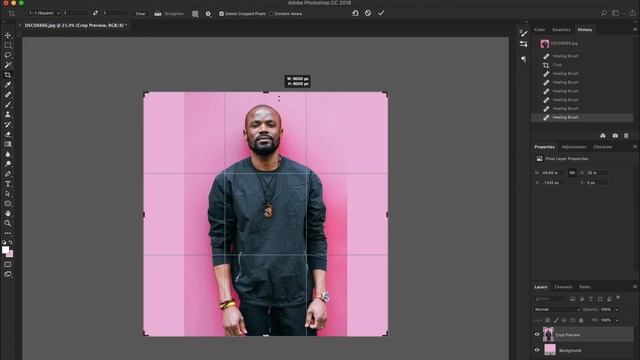Viewport: 640px width, 360px height.
Task: Open the crop aspect ratio preset dropdown
Action: [x=44, y=13]
